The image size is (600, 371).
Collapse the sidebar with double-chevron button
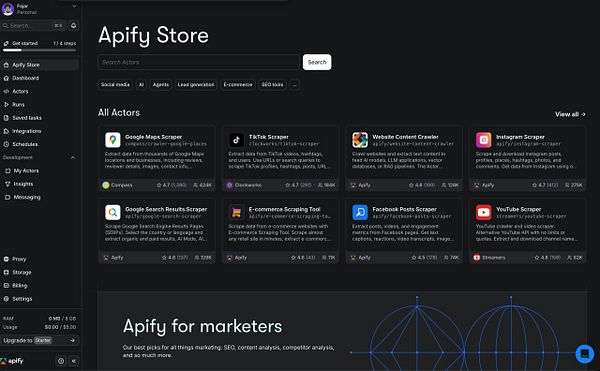coord(73,361)
